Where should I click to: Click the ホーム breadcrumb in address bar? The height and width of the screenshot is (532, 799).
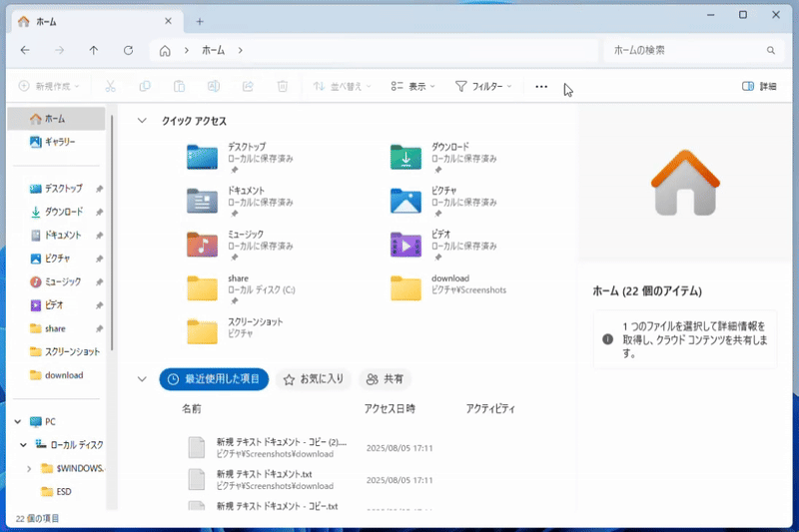(213, 50)
